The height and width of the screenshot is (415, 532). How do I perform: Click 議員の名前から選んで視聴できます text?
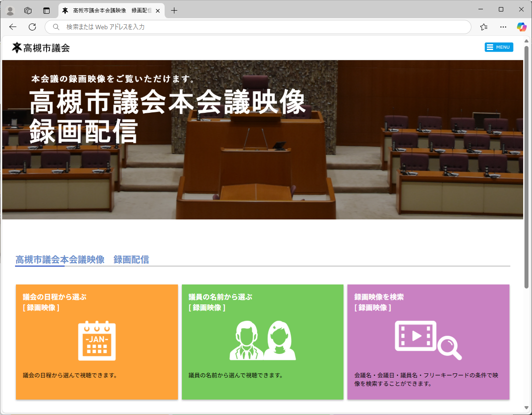(235, 376)
